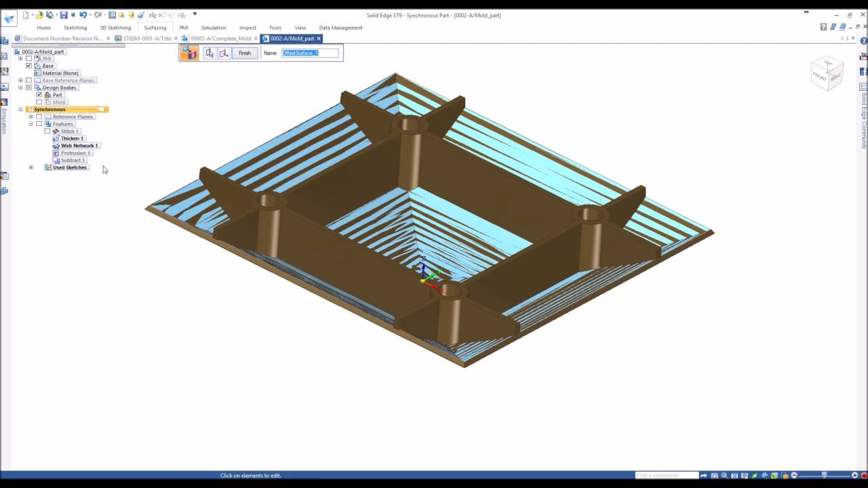Image resolution: width=868 pixels, height=488 pixels.
Task: Collapse the Features node
Action: pos(31,124)
